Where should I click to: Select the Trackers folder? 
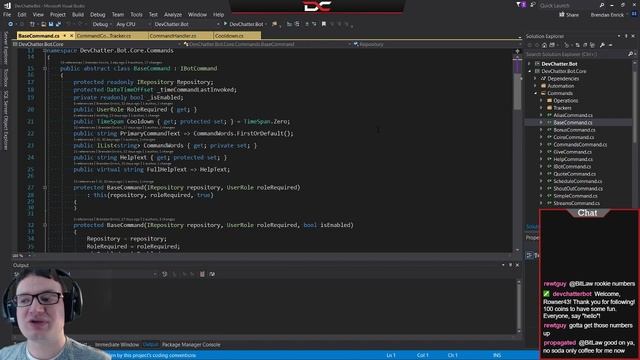tap(562, 108)
